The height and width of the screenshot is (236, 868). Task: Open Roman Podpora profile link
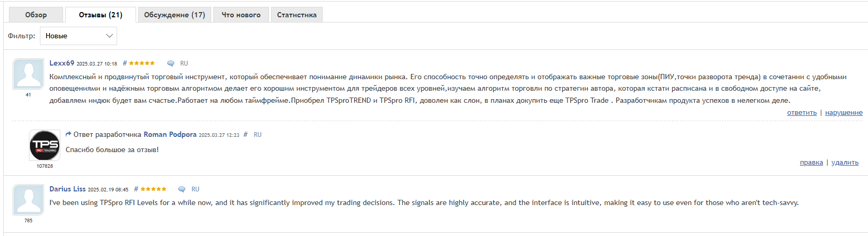(x=170, y=135)
